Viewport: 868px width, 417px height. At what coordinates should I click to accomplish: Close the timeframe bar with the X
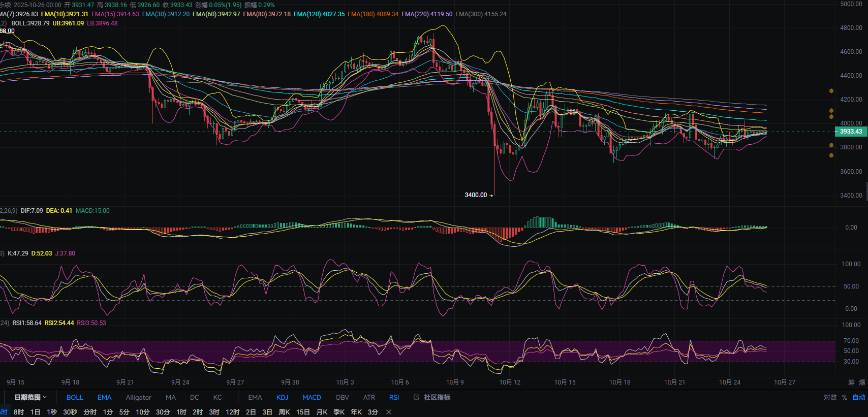pyautogui.click(x=389, y=412)
